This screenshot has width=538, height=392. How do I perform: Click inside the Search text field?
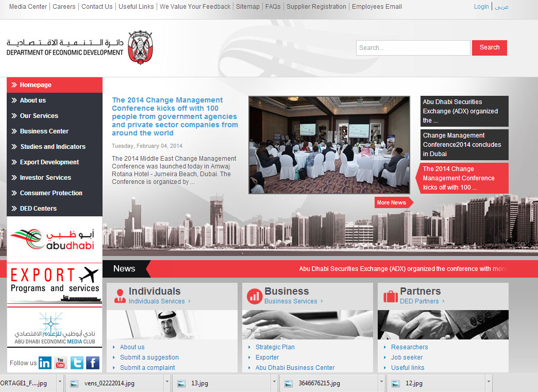click(x=412, y=48)
